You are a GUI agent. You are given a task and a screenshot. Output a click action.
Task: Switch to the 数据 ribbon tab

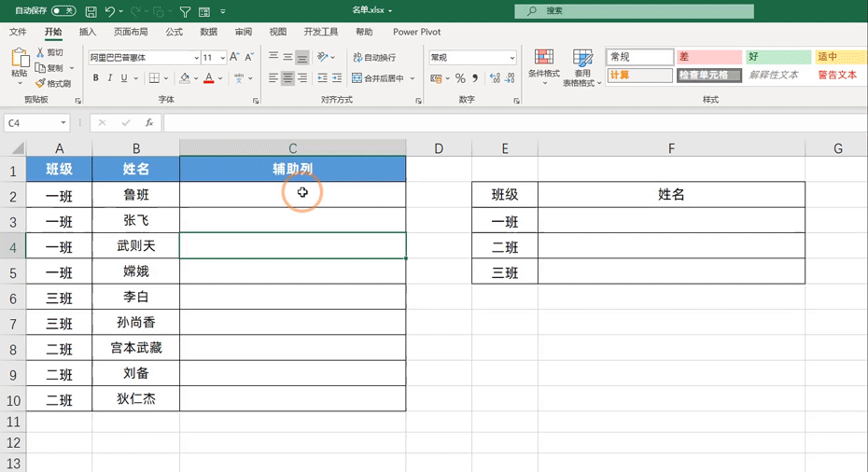click(209, 32)
